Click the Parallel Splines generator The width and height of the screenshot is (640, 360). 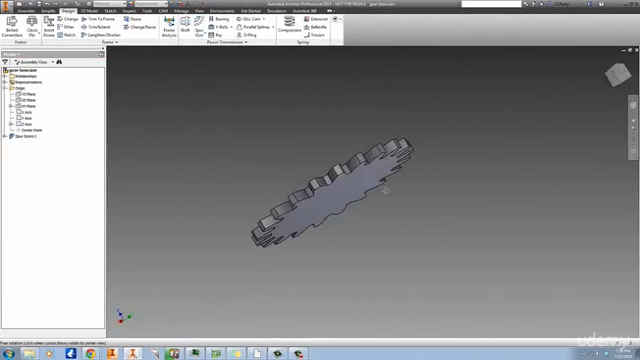255,27
